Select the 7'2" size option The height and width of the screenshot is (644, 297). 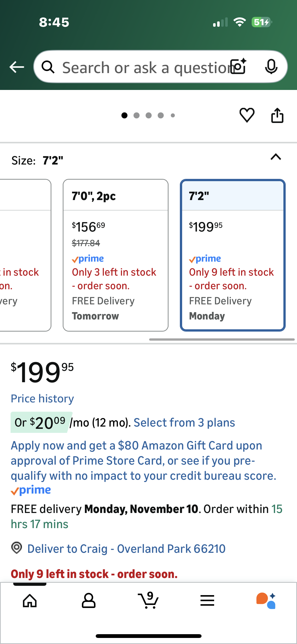[233, 255]
